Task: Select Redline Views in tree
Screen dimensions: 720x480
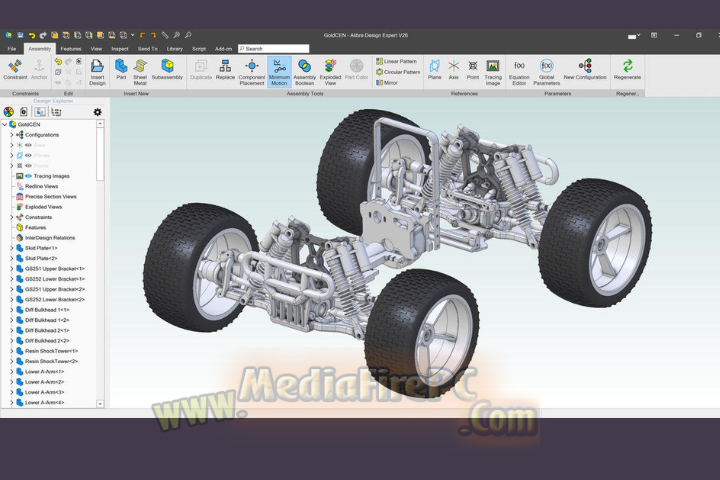Action: click(x=41, y=186)
